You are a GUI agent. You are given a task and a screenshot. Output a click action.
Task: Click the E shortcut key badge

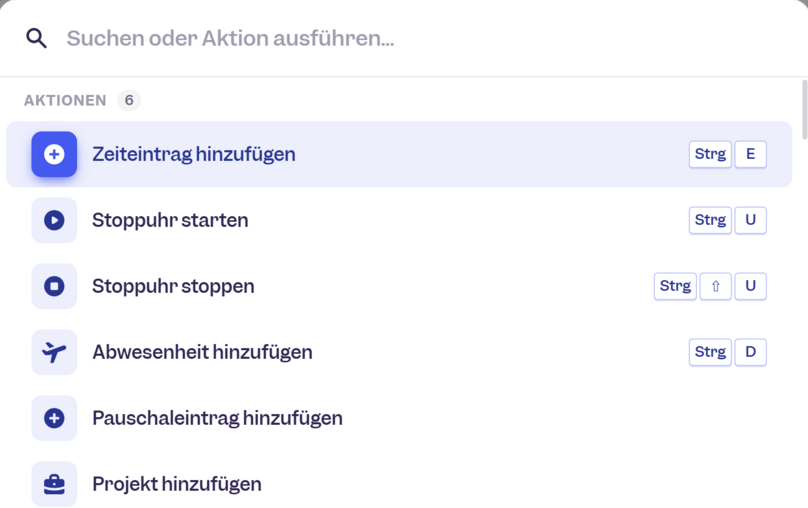point(750,154)
